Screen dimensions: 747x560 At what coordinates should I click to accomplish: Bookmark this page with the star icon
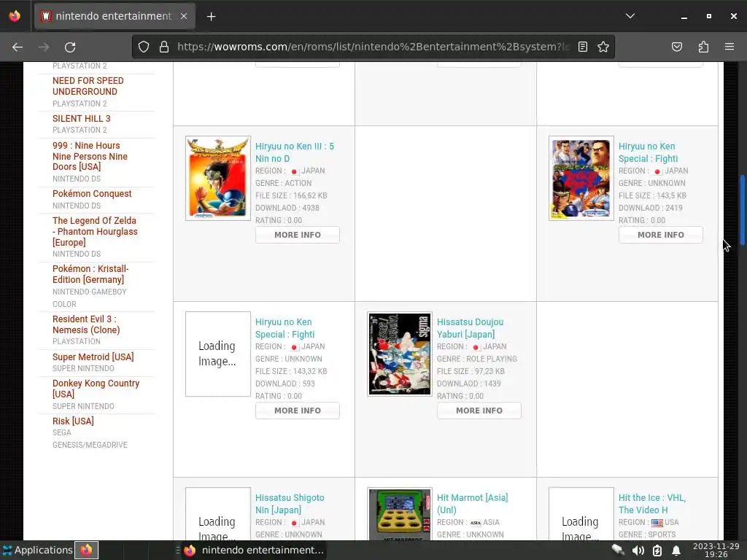(603, 47)
